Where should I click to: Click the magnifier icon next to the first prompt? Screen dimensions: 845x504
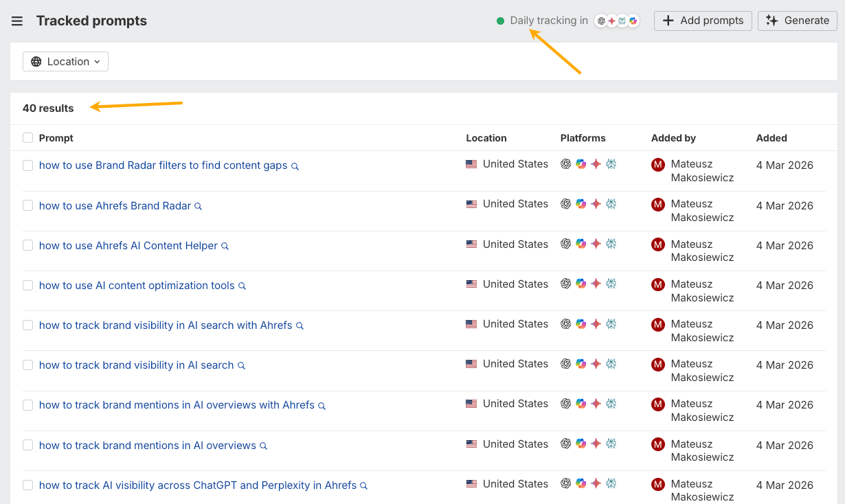295,165
